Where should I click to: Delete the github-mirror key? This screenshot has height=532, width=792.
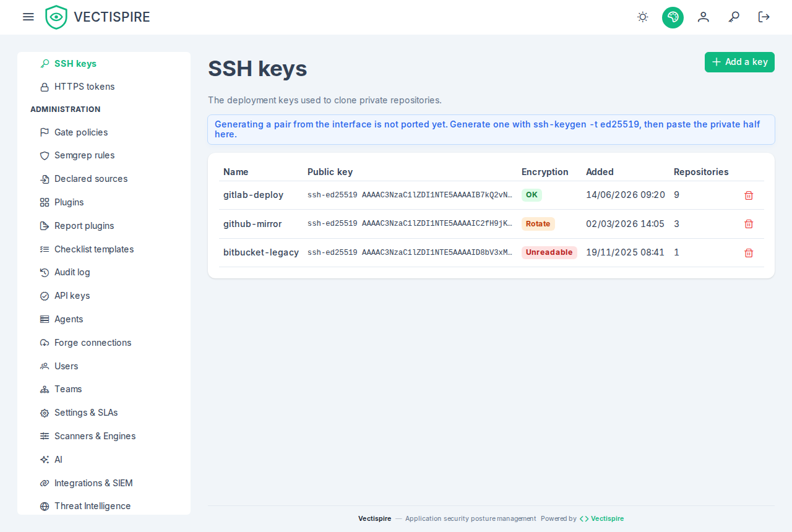749,224
